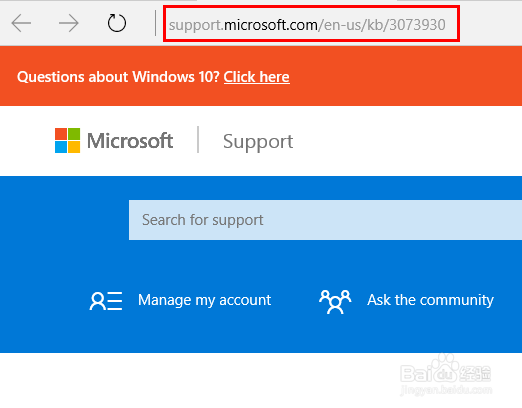Go back with the browser back arrow

21,23
